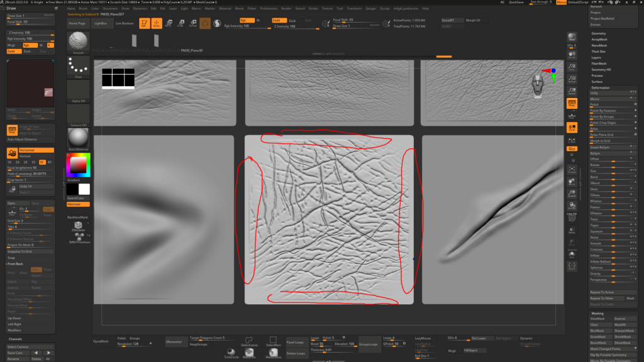The image size is (644, 362).
Task: Open the Smooth brush thumbnail
Action: 78,42
